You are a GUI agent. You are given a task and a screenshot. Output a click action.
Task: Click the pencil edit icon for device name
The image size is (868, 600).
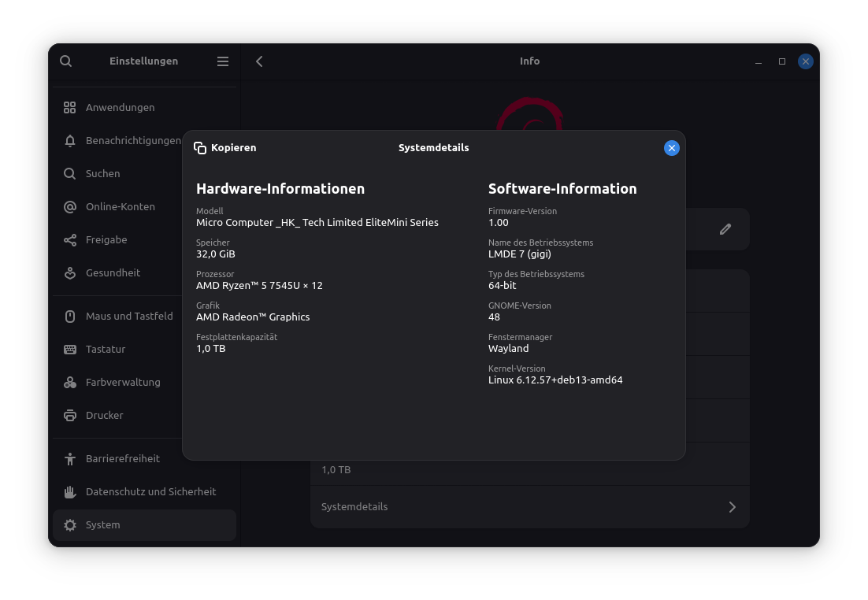coord(725,229)
